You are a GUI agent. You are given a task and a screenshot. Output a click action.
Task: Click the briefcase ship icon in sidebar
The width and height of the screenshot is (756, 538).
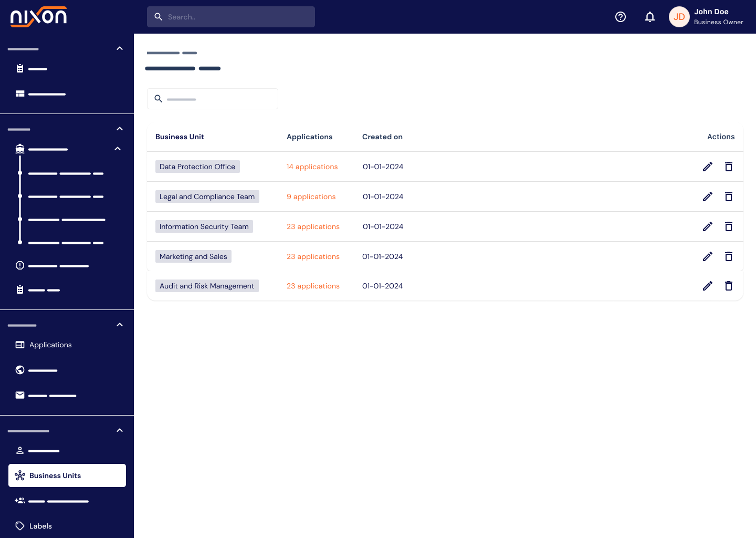click(20, 149)
